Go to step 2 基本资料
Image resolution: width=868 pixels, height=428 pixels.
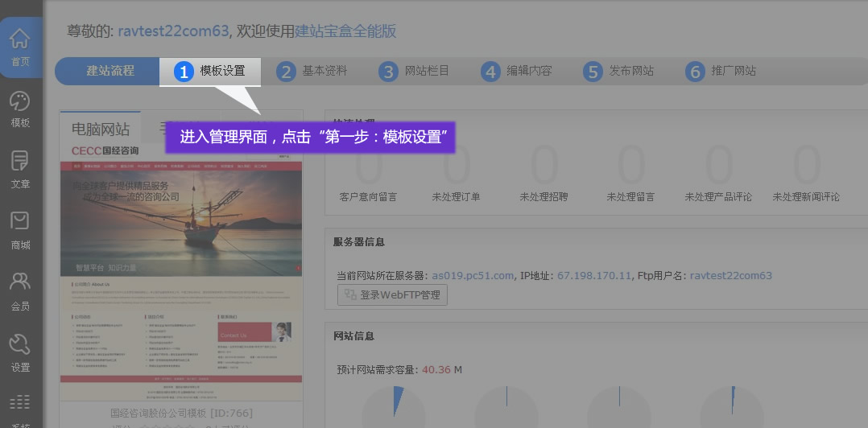[x=312, y=71]
